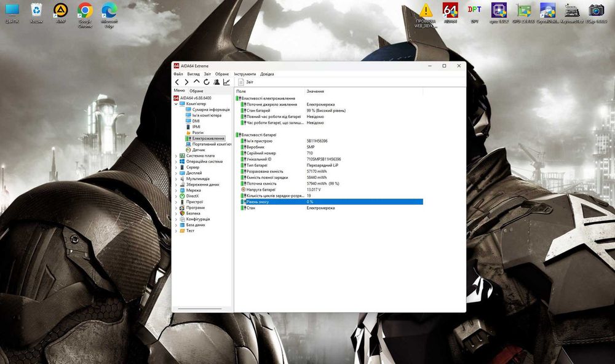Collapse the Комп'ютер tree branch
Image resolution: width=615 pixels, height=364 pixels.
pyautogui.click(x=176, y=104)
